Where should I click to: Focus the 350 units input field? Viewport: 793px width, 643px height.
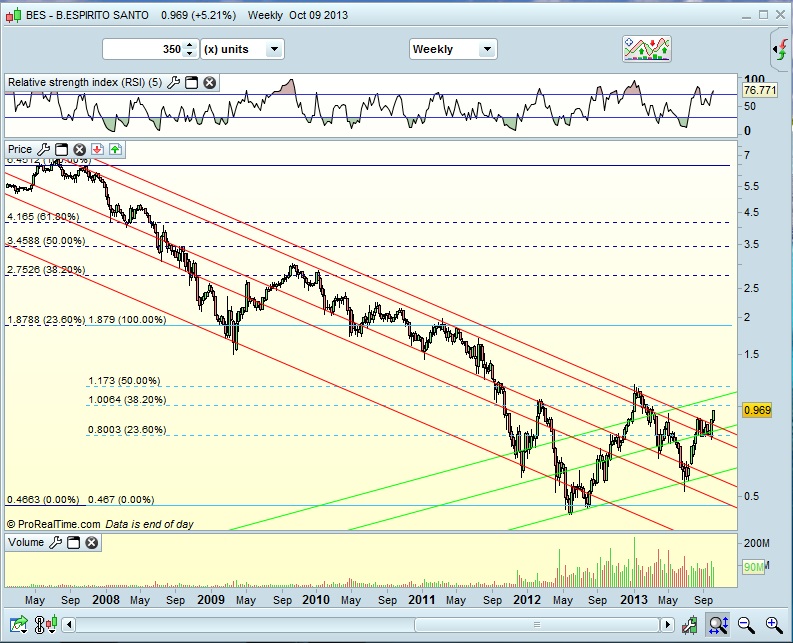click(144, 49)
